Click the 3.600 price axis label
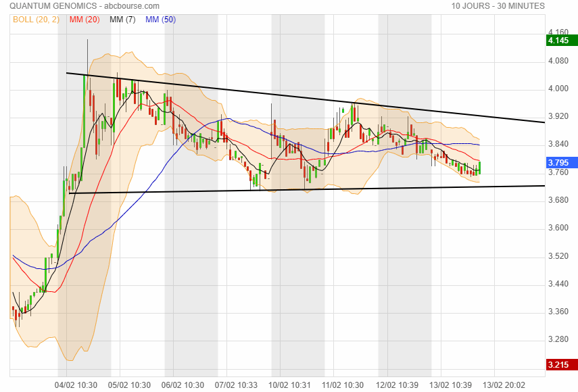Screen dimensions: 578x392 coord(558,228)
